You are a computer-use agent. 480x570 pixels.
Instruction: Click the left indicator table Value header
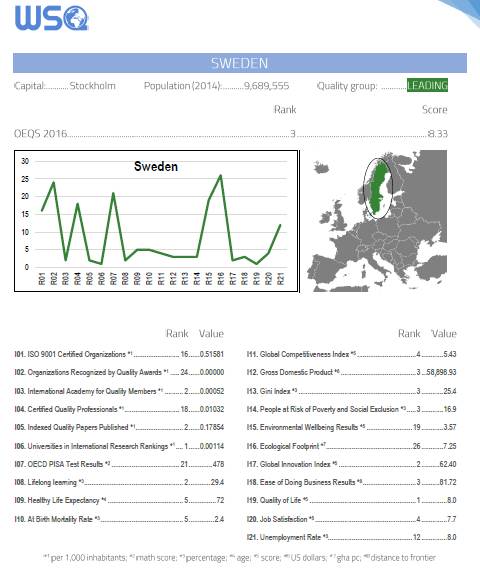pos(211,334)
